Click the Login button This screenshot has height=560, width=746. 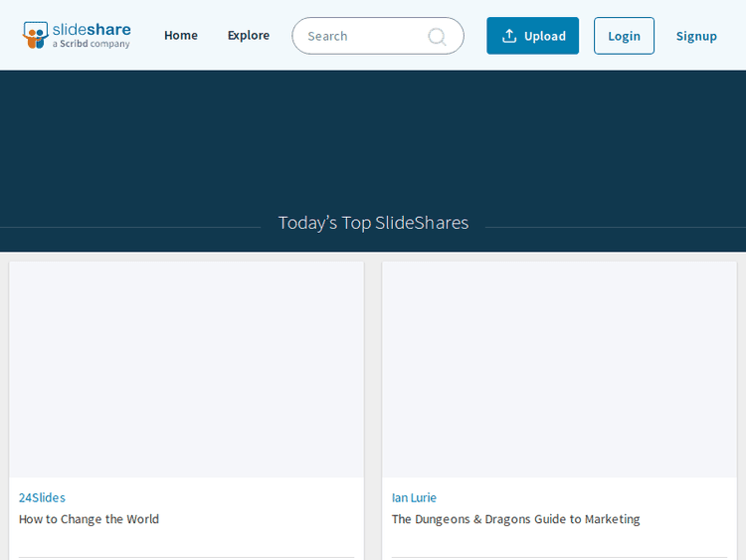(625, 36)
